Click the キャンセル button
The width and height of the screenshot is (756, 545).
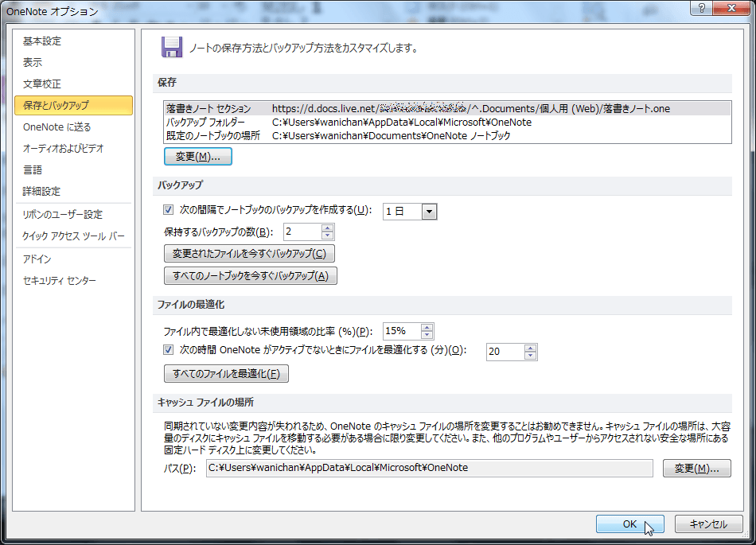pos(708,524)
